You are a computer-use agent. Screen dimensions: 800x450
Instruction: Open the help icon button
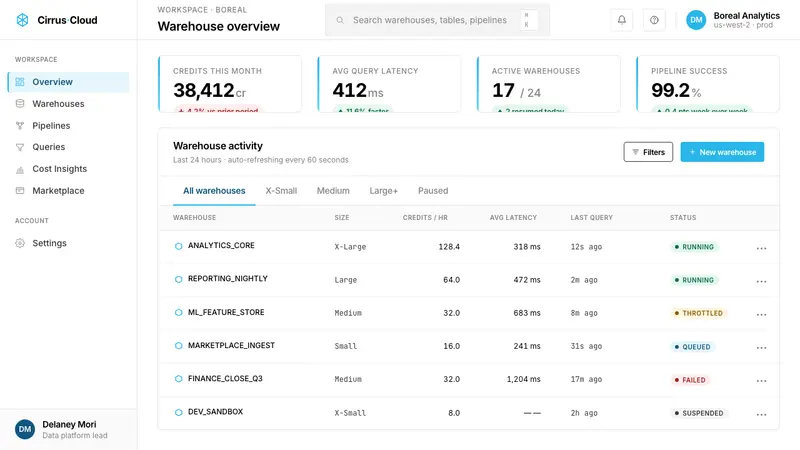pos(654,20)
